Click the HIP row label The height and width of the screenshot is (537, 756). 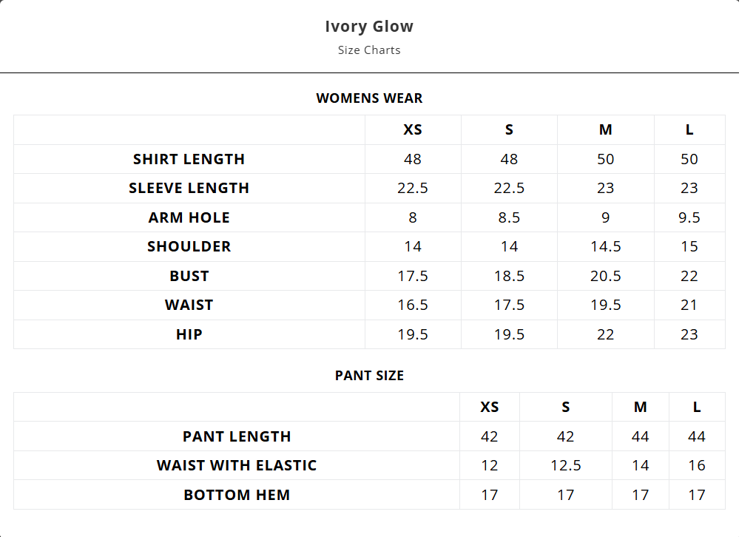coord(189,334)
